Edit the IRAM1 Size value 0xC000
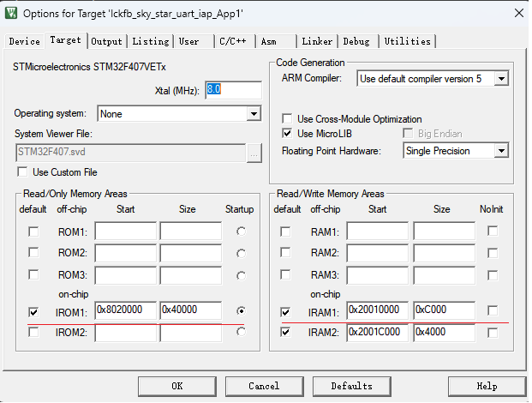The height and width of the screenshot is (403, 532). pos(444,310)
